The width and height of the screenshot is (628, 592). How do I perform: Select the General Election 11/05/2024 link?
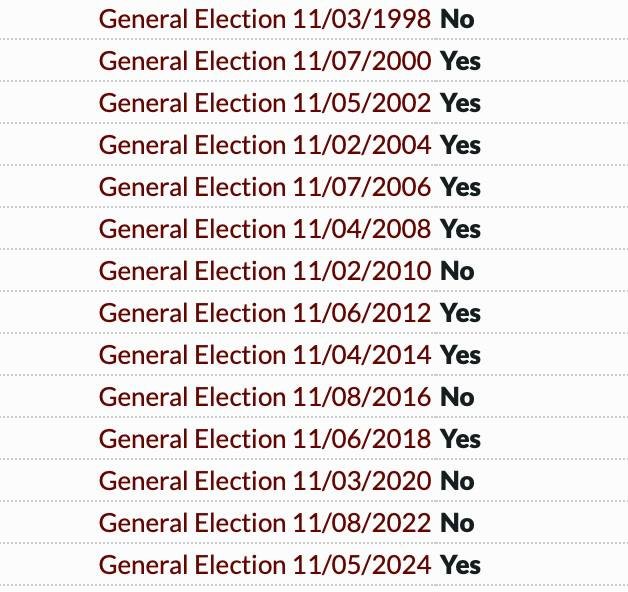click(x=265, y=565)
